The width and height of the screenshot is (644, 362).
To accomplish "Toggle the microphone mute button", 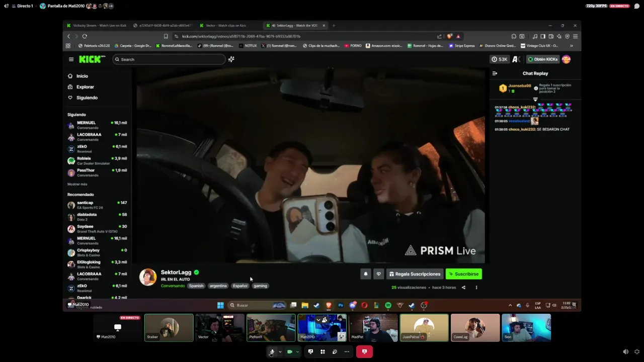I will click(x=272, y=352).
